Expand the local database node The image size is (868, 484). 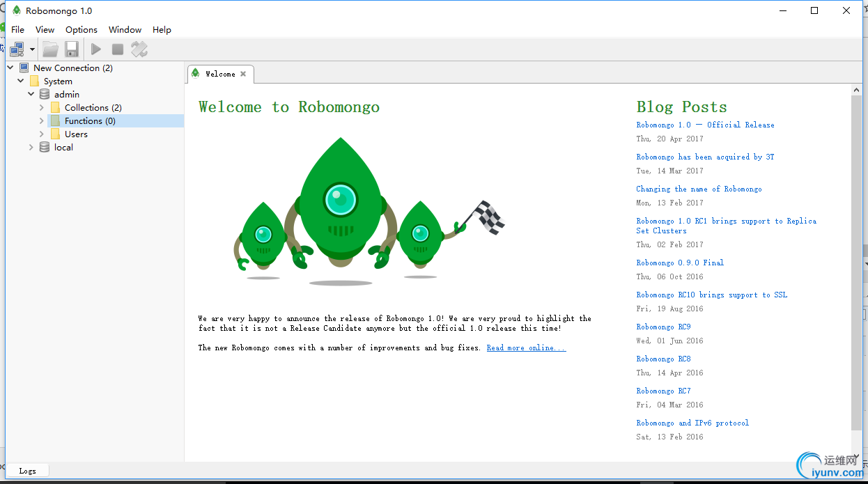[x=31, y=147]
